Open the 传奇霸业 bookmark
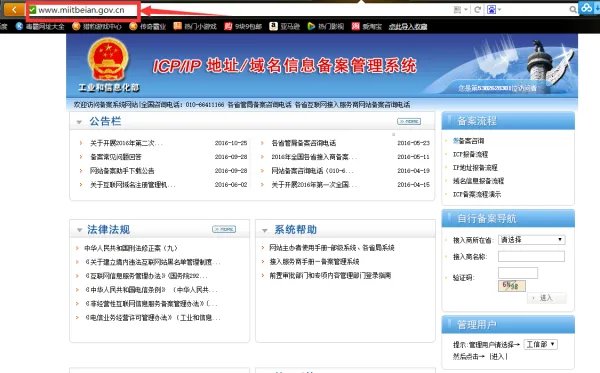 click(x=148, y=26)
